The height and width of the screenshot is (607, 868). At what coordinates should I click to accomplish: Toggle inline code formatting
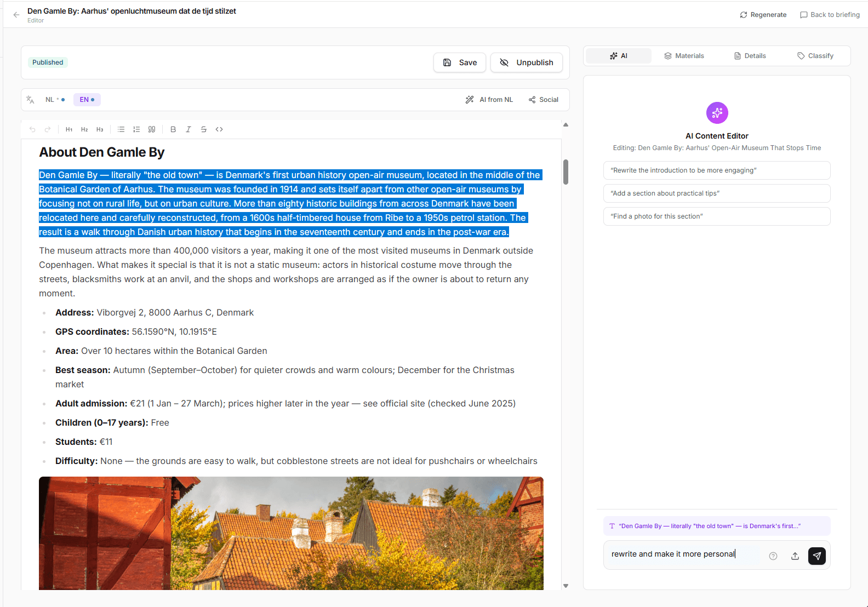219,129
